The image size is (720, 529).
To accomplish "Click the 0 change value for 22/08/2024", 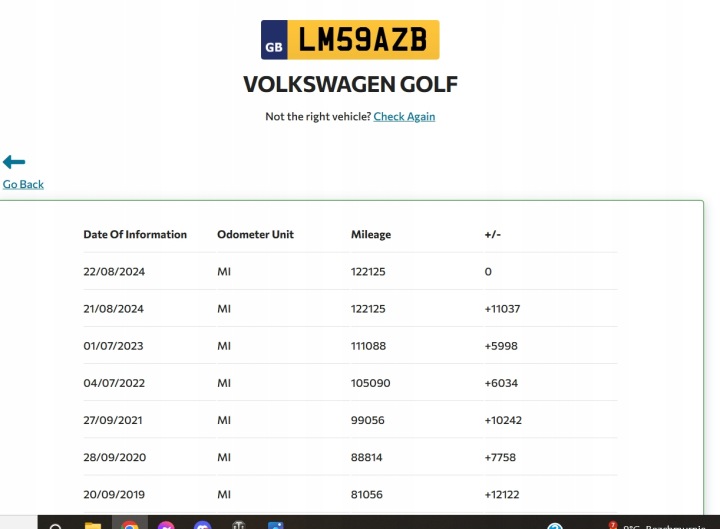I will [x=488, y=272].
